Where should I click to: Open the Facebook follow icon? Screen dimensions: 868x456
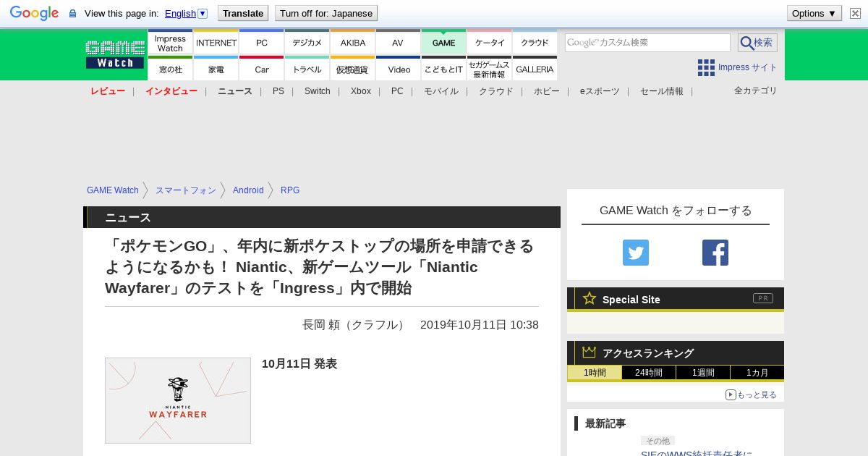(715, 253)
